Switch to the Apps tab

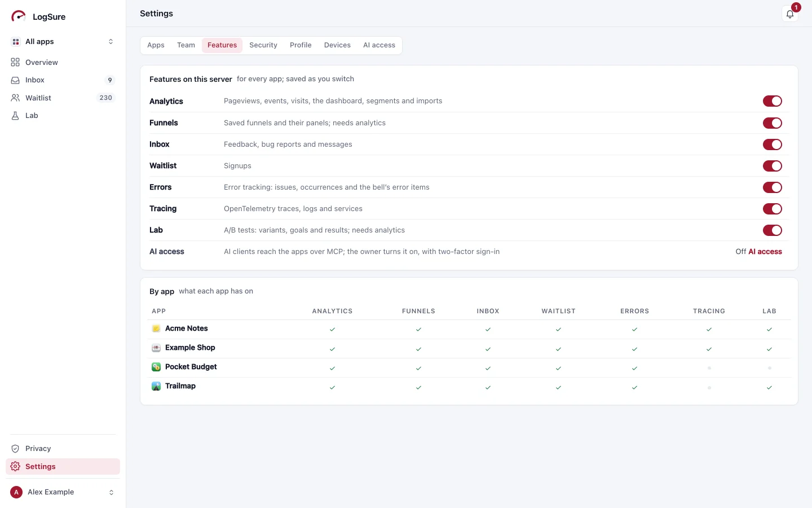click(156, 45)
